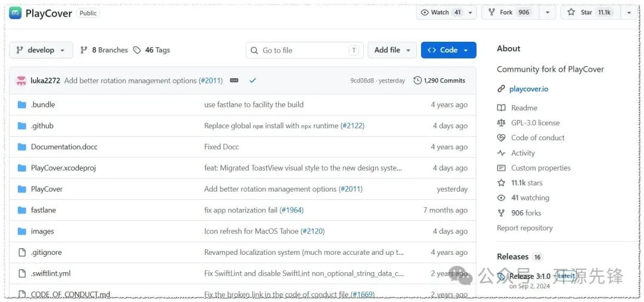Open the develop branch selector
Screen dimensions: 644x302
pyautogui.click(x=41, y=50)
